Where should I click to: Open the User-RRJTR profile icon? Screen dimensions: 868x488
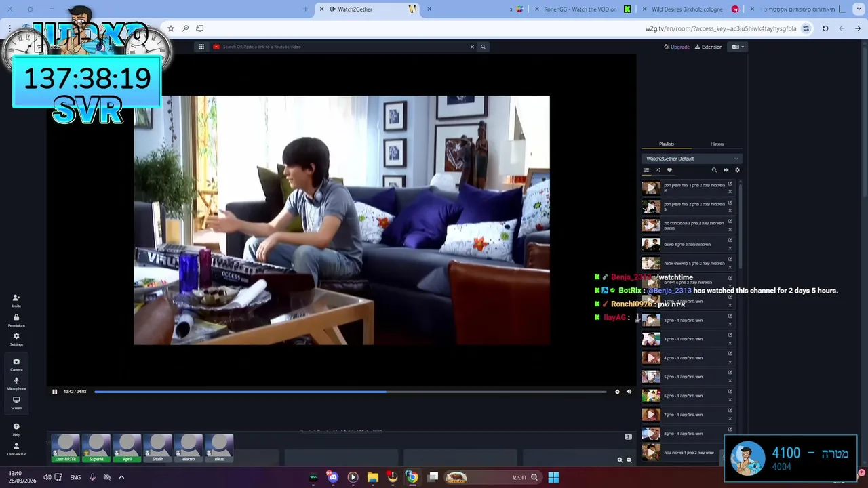pyautogui.click(x=16, y=449)
